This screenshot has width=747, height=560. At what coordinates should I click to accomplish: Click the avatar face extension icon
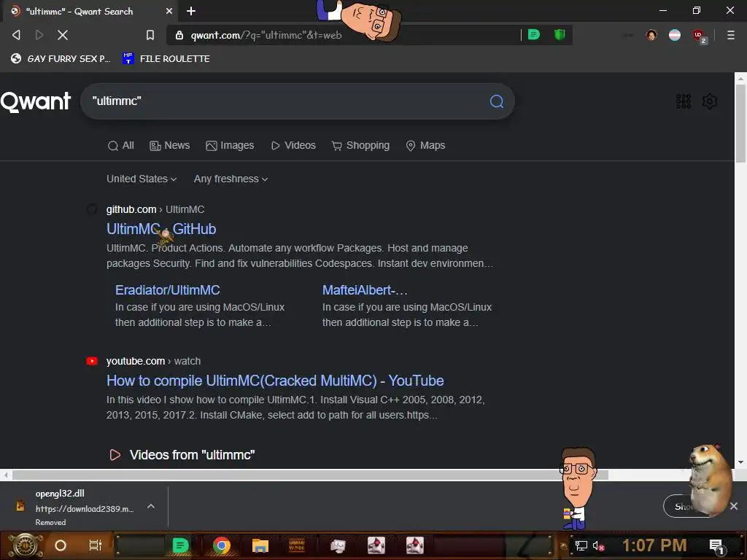pyautogui.click(x=651, y=35)
